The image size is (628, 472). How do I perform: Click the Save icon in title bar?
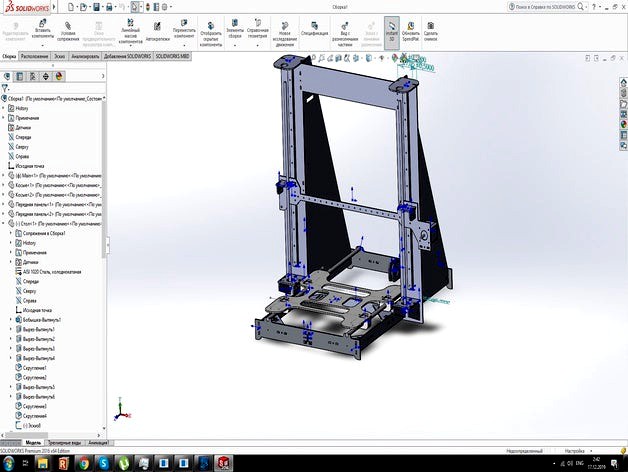[97, 7]
